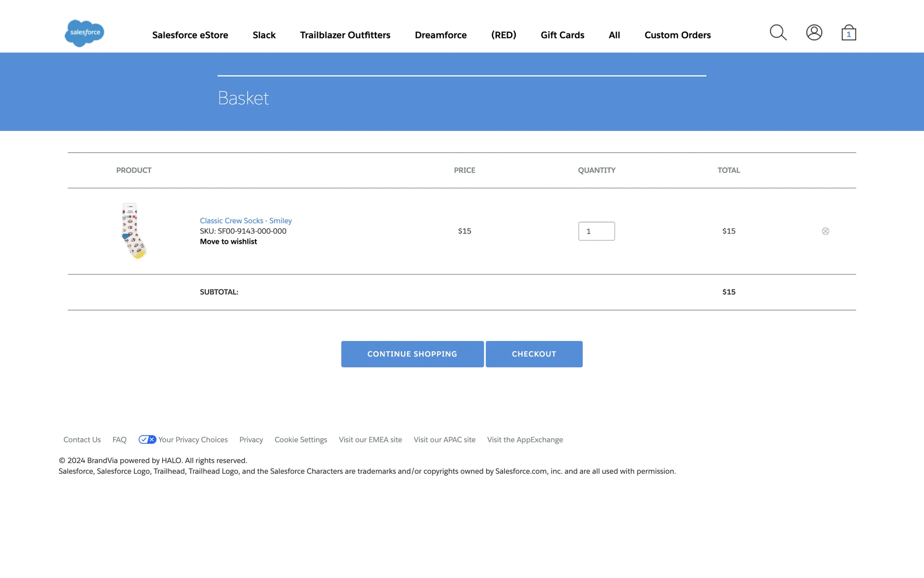Click Move to wishlist
Viewport: 924px width, 578px height.
(x=228, y=242)
